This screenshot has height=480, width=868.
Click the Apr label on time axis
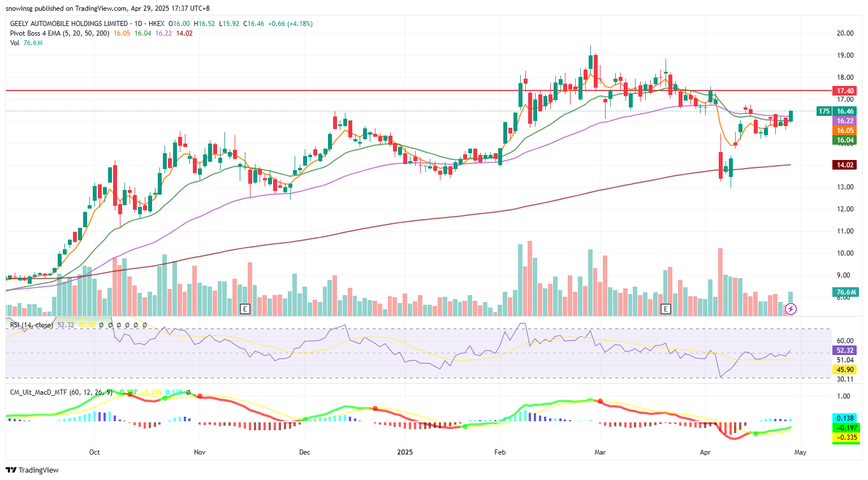point(705,452)
